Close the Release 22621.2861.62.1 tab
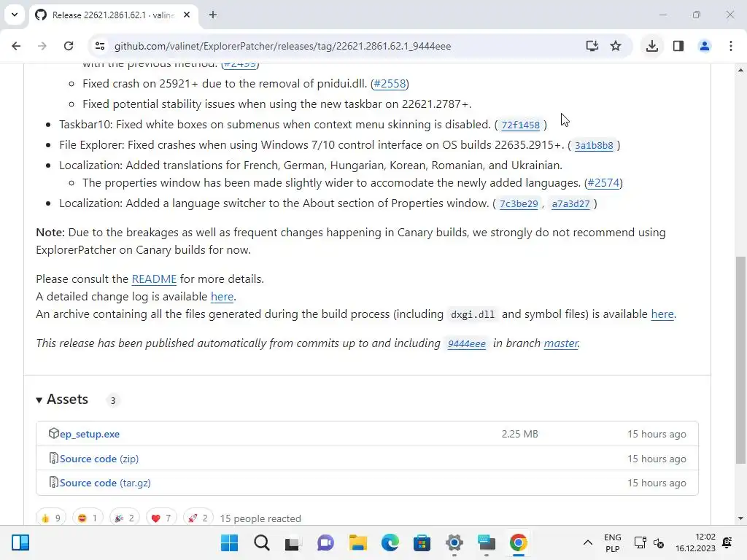 point(187,15)
